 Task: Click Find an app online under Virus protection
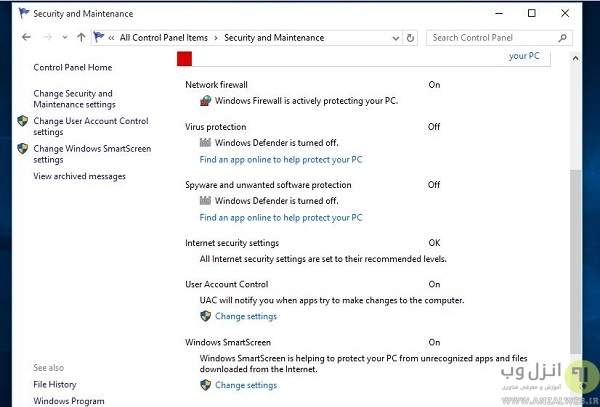(x=280, y=159)
